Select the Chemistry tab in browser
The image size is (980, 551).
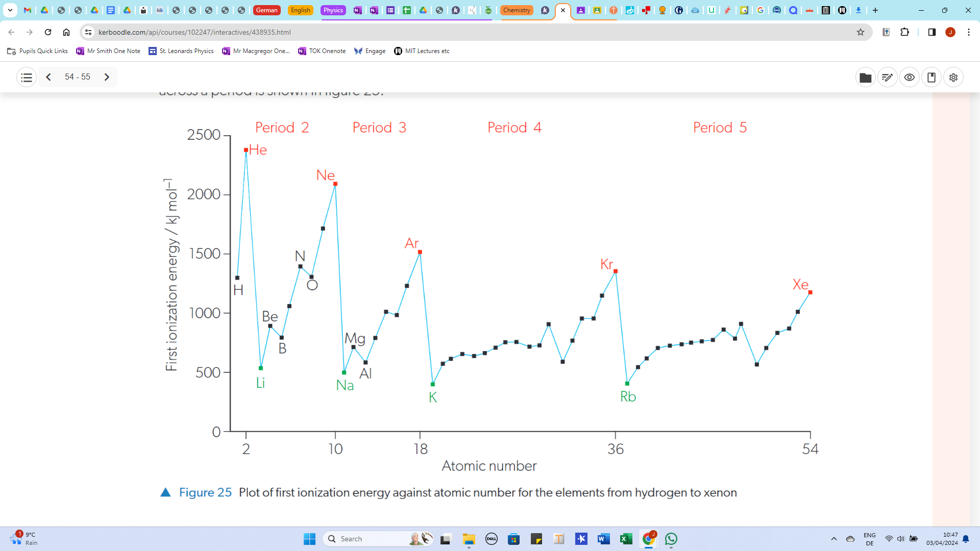click(x=515, y=9)
